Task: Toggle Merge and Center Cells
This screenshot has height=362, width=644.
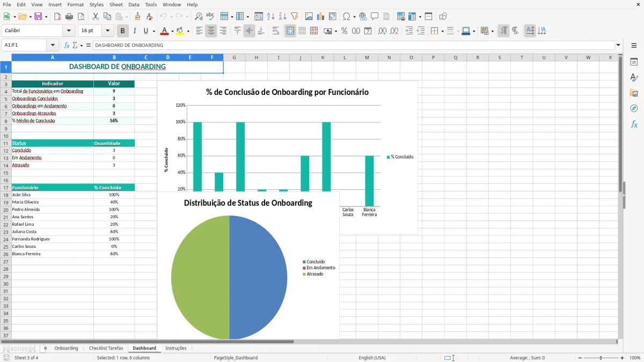Action: coord(290,31)
